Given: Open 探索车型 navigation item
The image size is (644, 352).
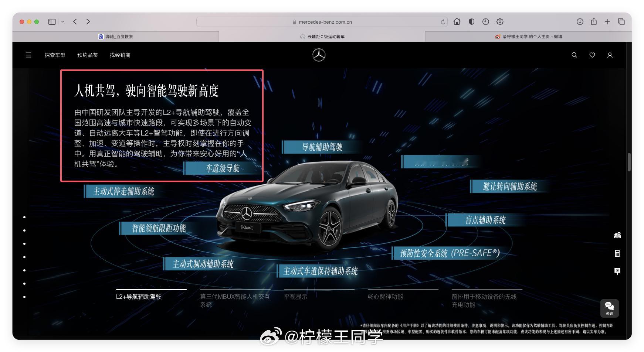Looking at the screenshot, I should tap(55, 55).
